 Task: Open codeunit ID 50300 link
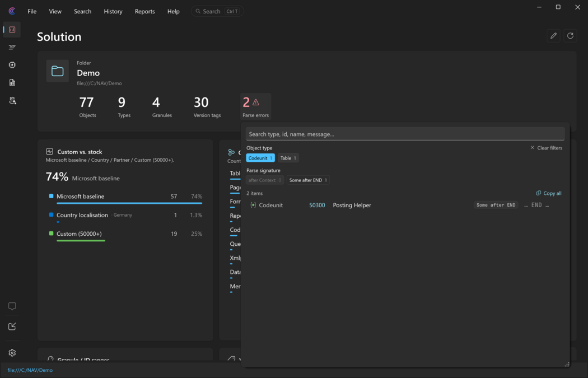point(317,205)
